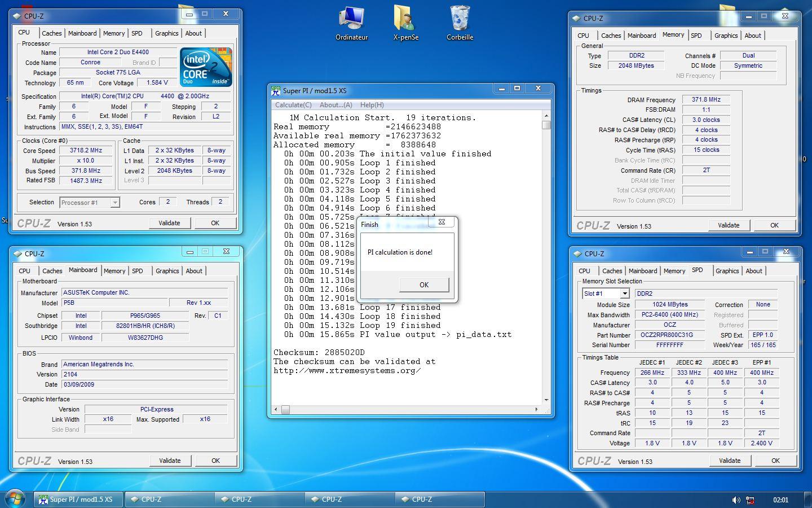Viewport: 812px width, 508px height.
Task: Select Caches tab in SPD CPU-Z window
Action: [612, 271]
